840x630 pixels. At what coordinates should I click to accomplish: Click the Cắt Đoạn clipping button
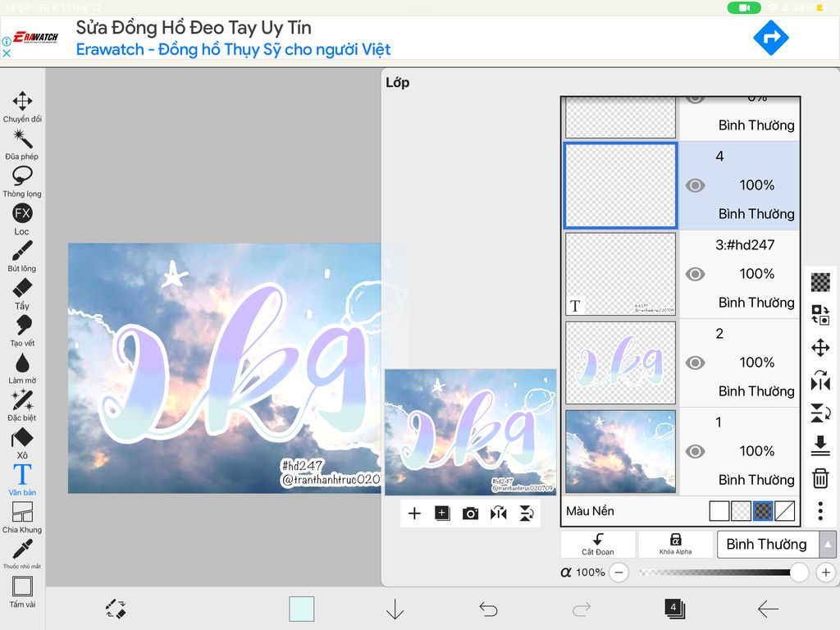tap(598, 545)
